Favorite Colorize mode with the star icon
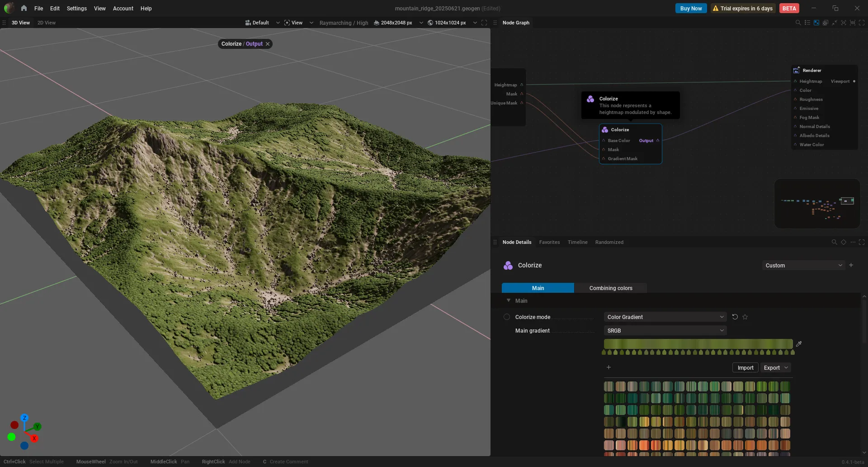The image size is (868, 467). 745,317
